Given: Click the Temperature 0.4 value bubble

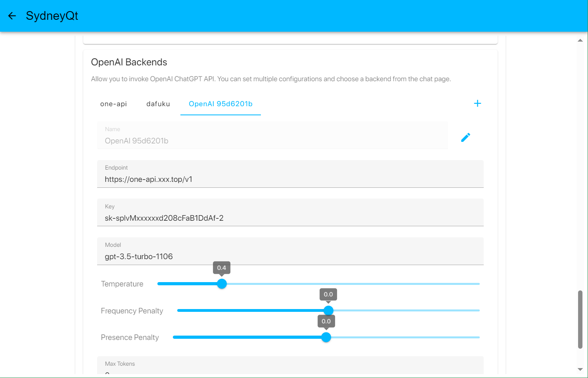Looking at the screenshot, I should [x=222, y=268].
